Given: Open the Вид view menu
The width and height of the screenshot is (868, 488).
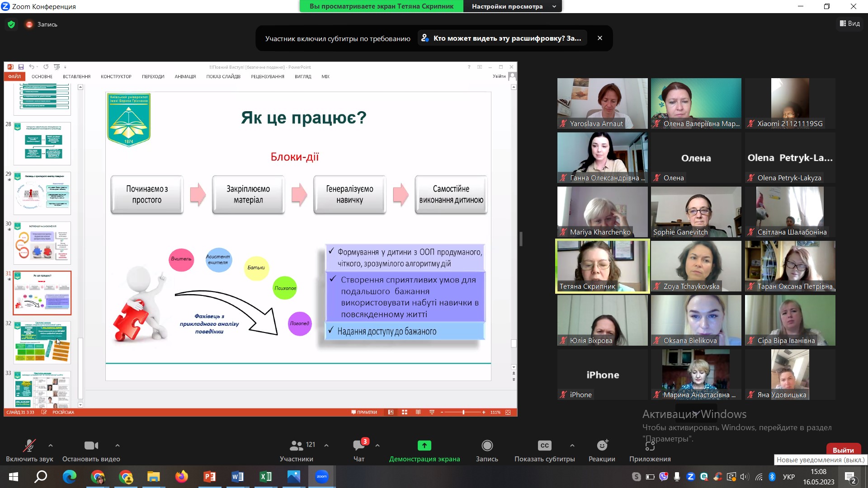Looking at the screenshot, I should click(x=850, y=23).
